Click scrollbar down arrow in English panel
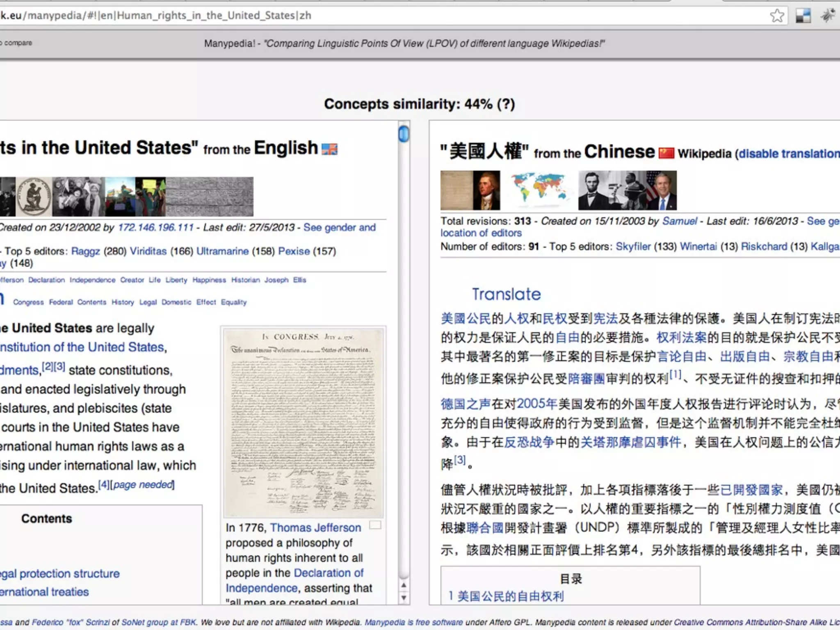The width and height of the screenshot is (840, 630). [x=404, y=597]
